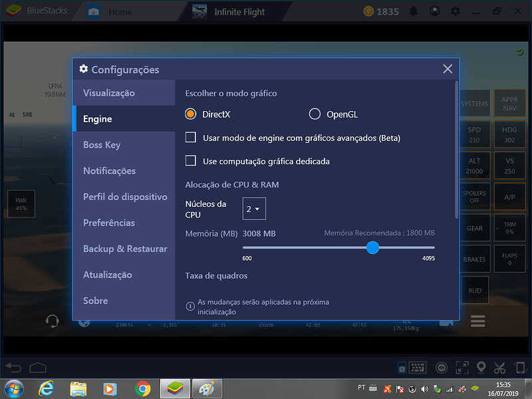Open the Visualização settings tab
Image resolution: width=532 pixels, height=399 pixels.
coord(124,92)
